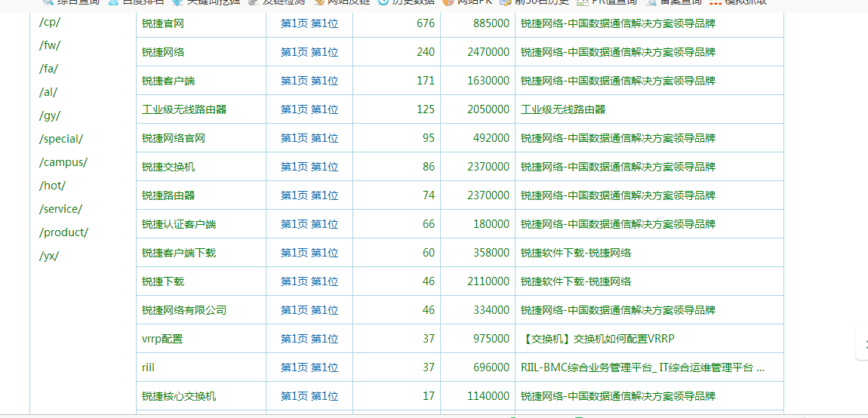Go to the /campus/ directory
The width and height of the screenshot is (868, 418).
coord(63,162)
